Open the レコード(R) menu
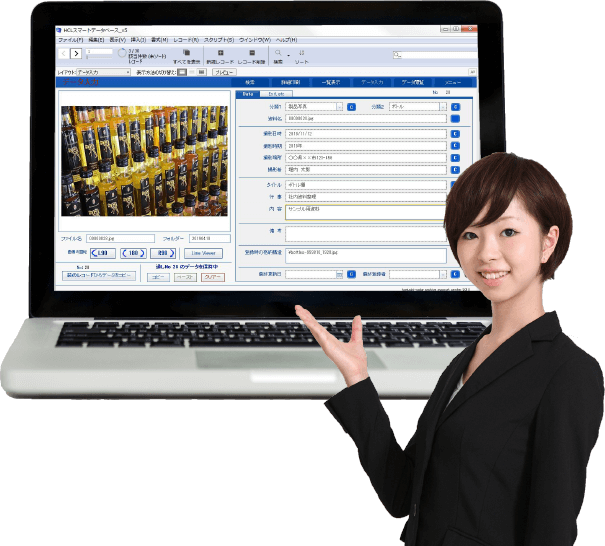The height and width of the screenshot is (546, 605). [186, 40]
